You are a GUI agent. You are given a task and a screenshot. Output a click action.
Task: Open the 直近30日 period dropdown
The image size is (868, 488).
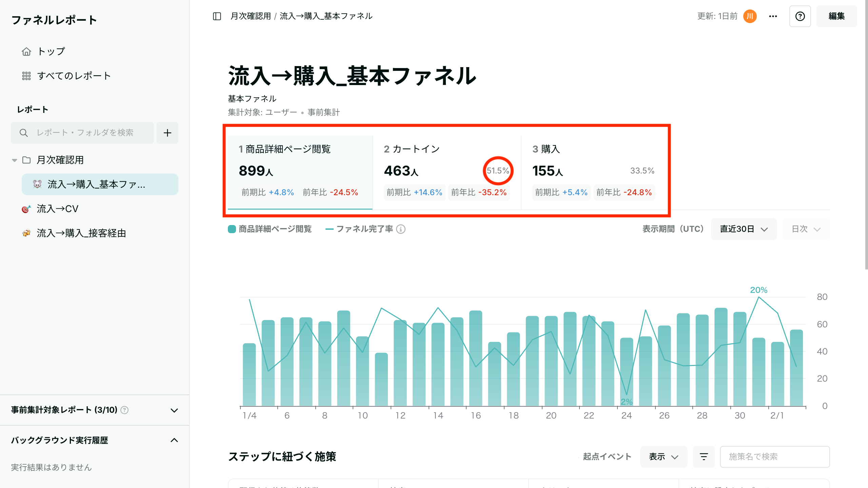(x=743, y=229)
